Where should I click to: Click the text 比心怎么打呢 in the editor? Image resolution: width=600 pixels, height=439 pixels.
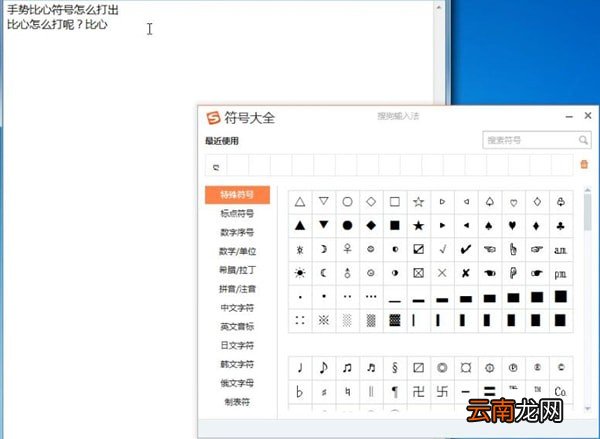[41, 24]
